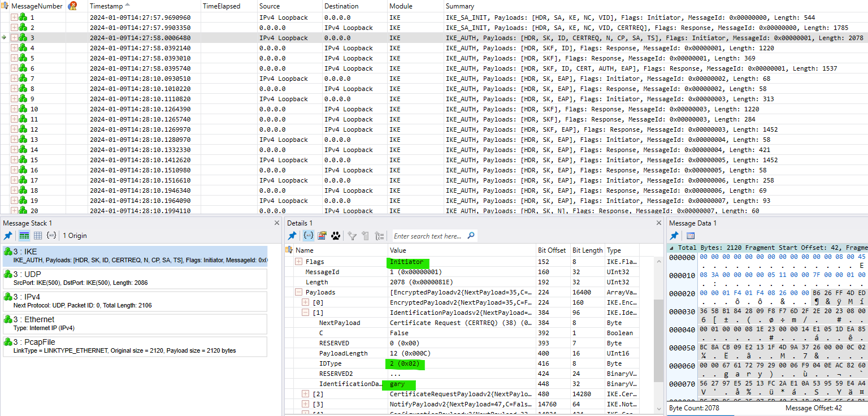Screen dimensions: 868x416
Task: Pin the Message Stack 1 panel
Action: point(8,236)
